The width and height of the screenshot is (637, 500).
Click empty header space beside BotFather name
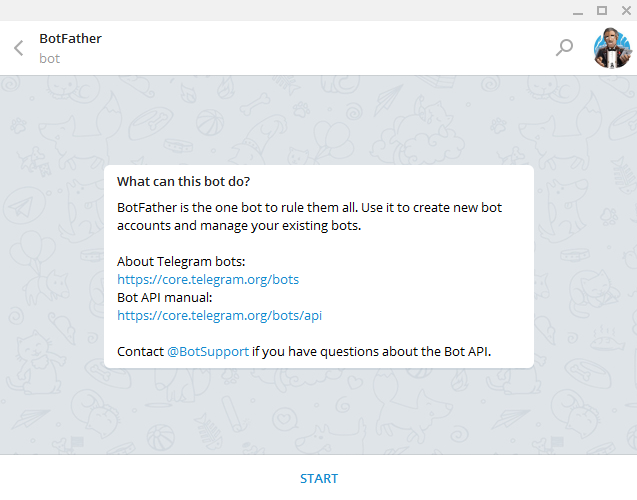325,48
